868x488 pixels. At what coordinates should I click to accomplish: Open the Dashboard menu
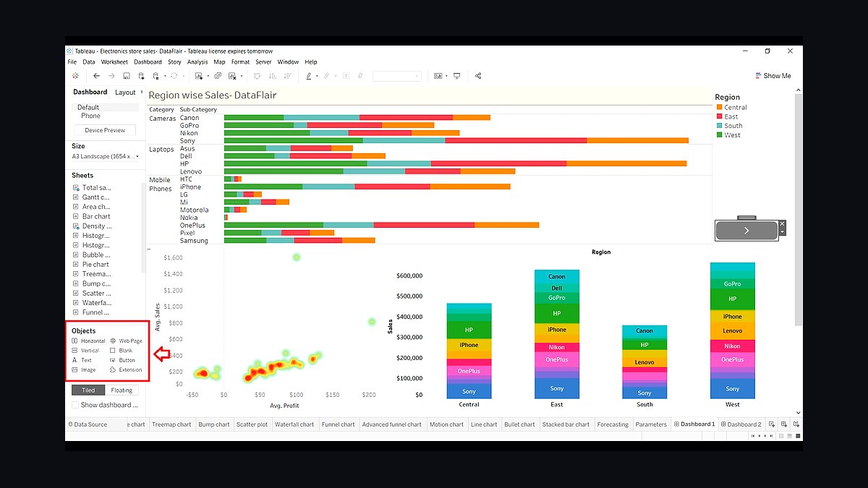pos(148,62)
